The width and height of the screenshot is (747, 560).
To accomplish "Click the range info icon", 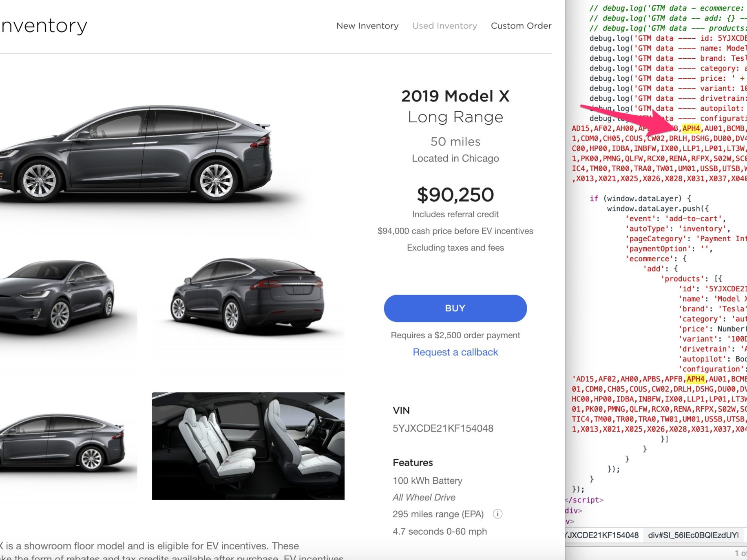I will tap(497, 514).
